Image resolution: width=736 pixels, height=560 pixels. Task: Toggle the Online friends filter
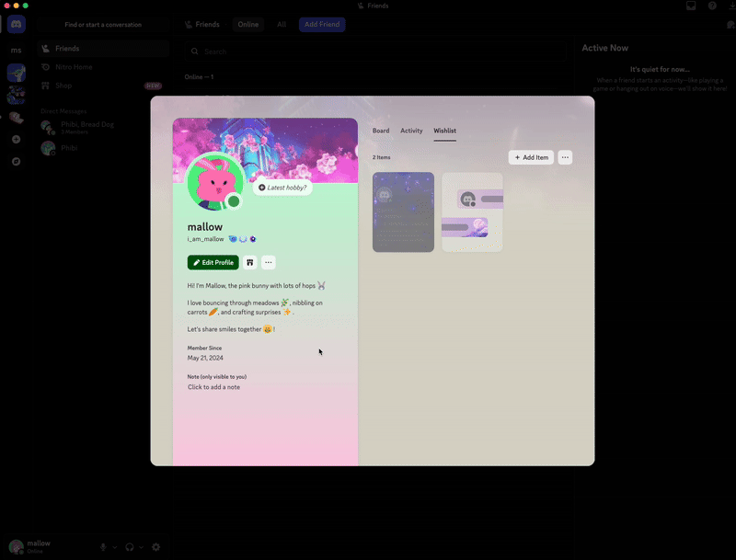(247, 24)
